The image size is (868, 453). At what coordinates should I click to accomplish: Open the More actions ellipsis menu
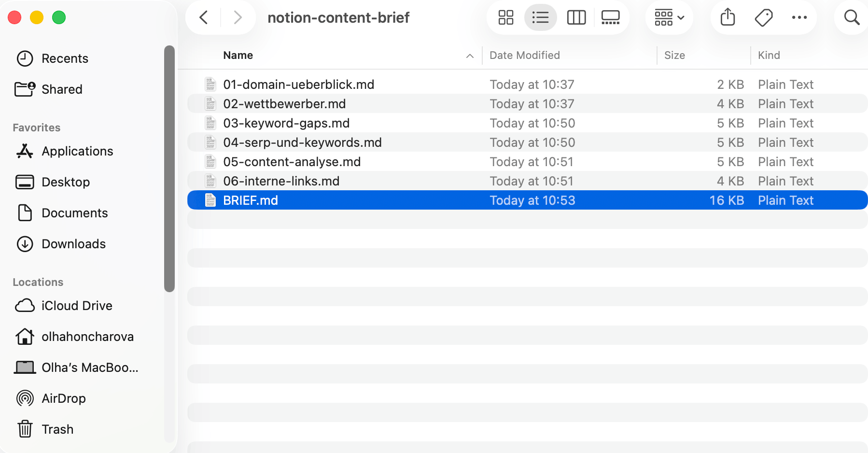tap(799, 18)
